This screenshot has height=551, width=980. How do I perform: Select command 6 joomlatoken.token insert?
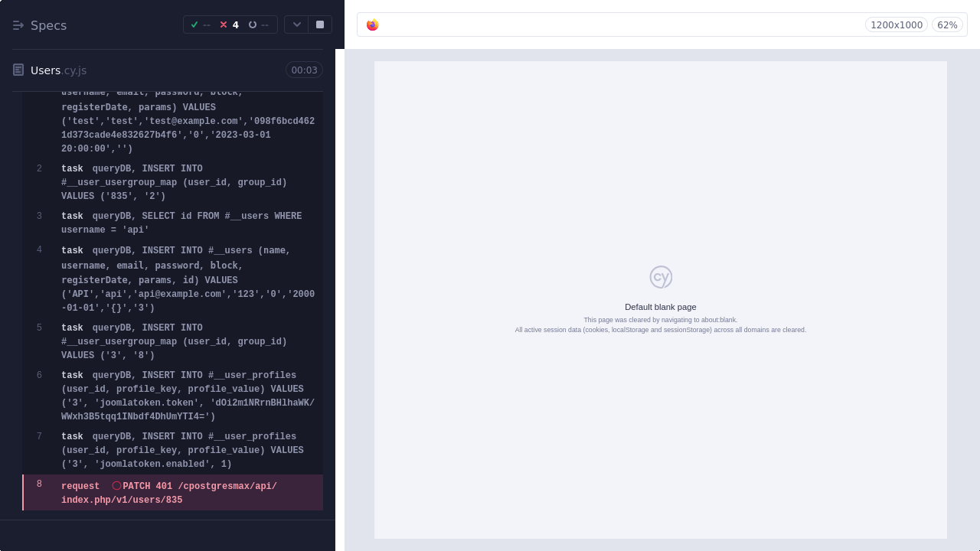click(x=173, y=396)
